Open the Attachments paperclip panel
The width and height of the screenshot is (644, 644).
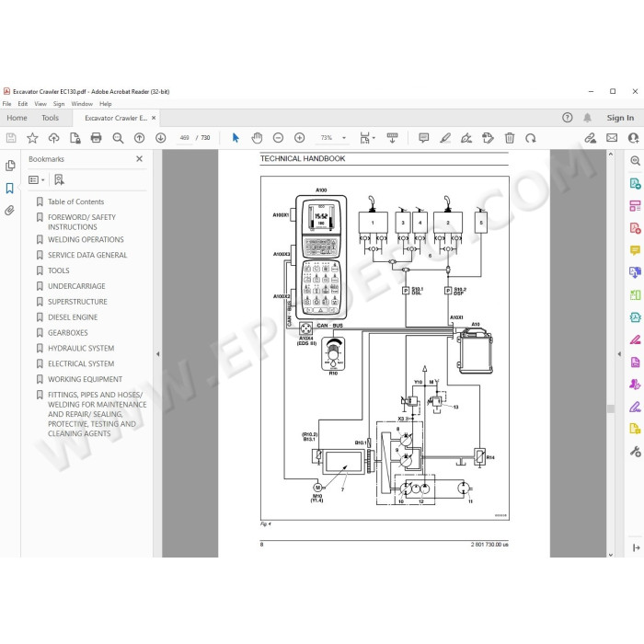pos(9,211)
